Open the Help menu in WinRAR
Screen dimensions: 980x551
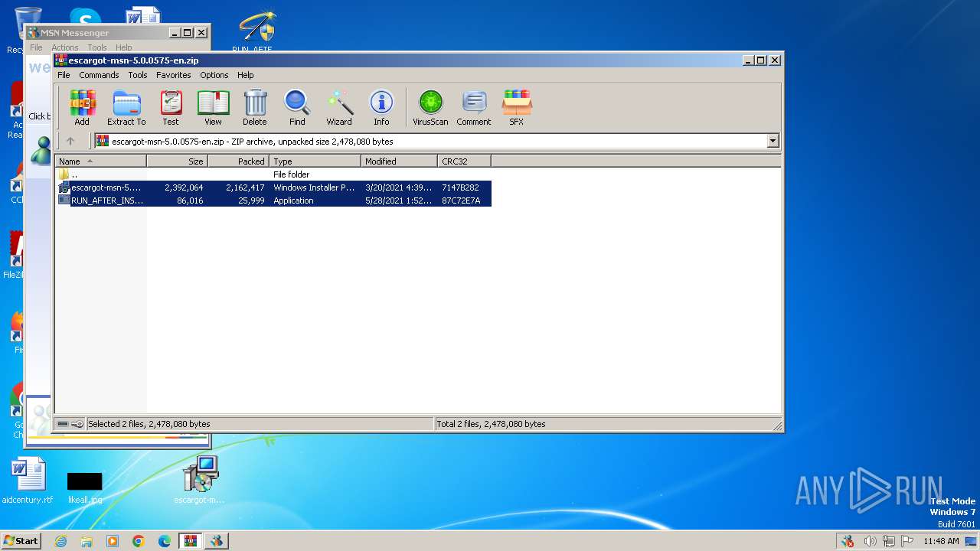[x=245, y=75]
